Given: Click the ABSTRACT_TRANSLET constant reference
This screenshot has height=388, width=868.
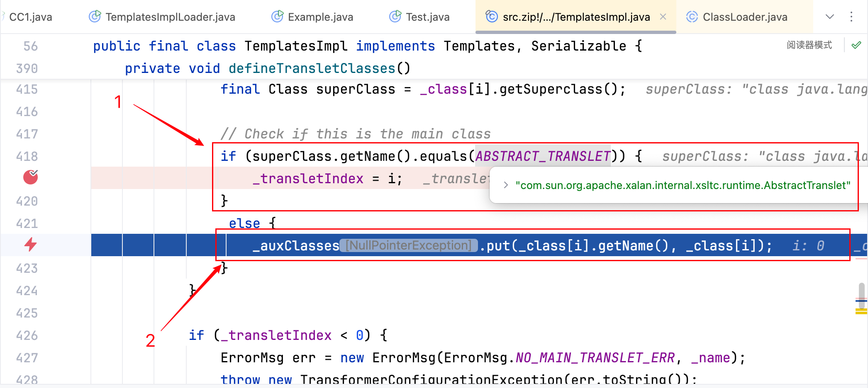Looking at the screenshot, I should tap(542, 156).
